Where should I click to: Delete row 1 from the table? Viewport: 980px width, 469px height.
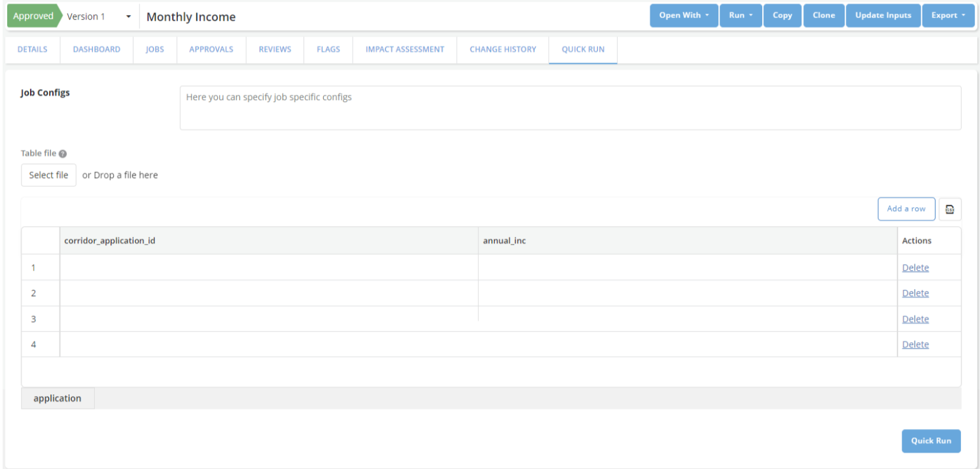(x=915, y=268)
